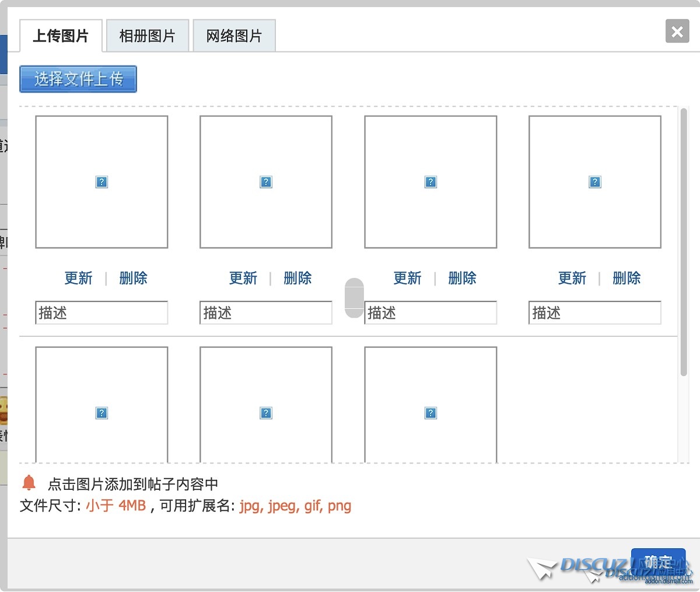This screenshot has width=700, height=592.
Task: Select the third image thumbnail in top row
Action: click(x=430, y=182)
